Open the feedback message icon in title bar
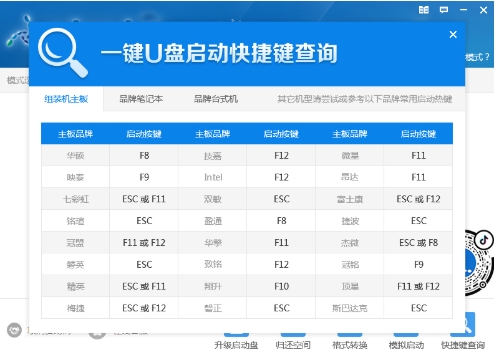The image size is (499, 363). pyautogui.click(x=444, y=10)
